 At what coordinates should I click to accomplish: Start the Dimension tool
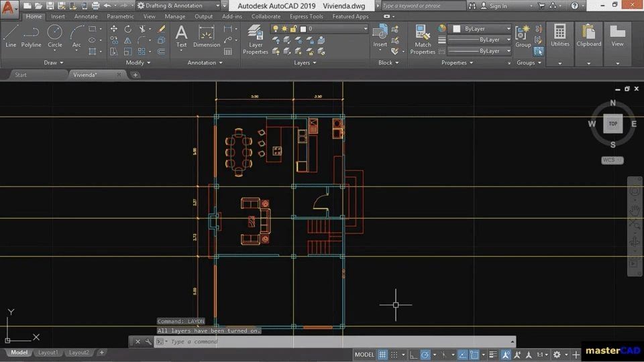coord(206,36)
